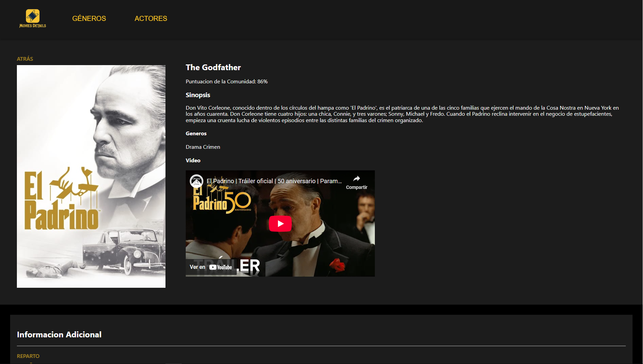Play the El Padrino trailer video

tap(280, 224)
